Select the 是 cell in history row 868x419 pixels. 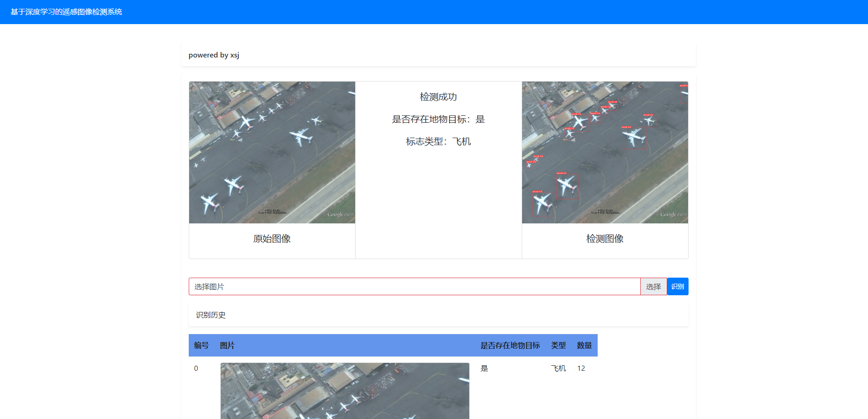click(485, 368)
